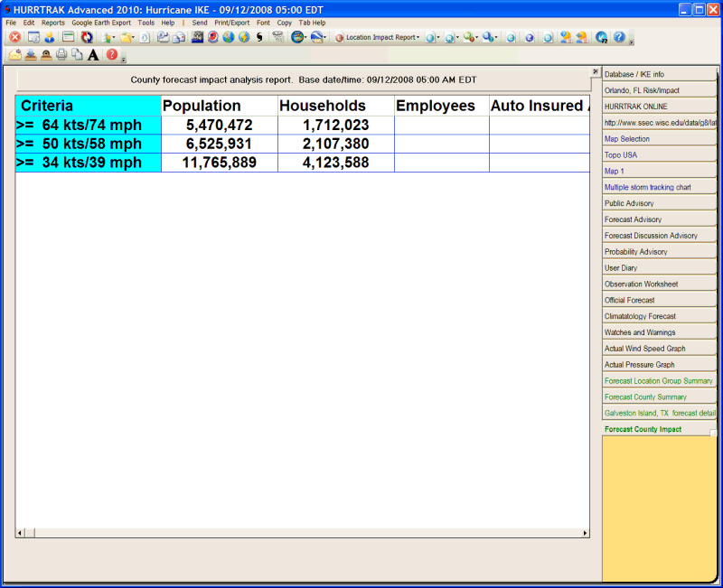Click the bold letter A font icon

click(x=93, y=55)
